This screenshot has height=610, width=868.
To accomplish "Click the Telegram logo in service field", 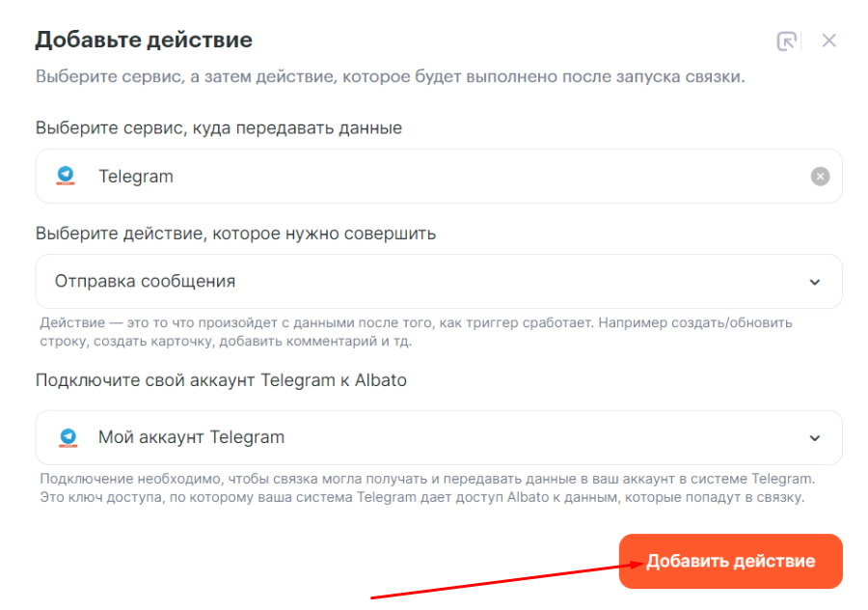I will pyautogui.click(x=66, y=176).
